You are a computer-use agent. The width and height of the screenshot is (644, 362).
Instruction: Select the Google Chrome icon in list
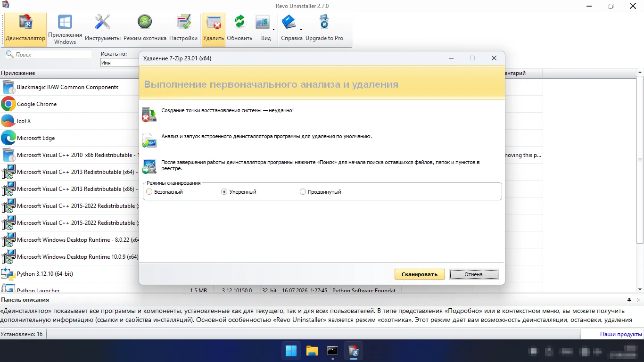point(8,104)
